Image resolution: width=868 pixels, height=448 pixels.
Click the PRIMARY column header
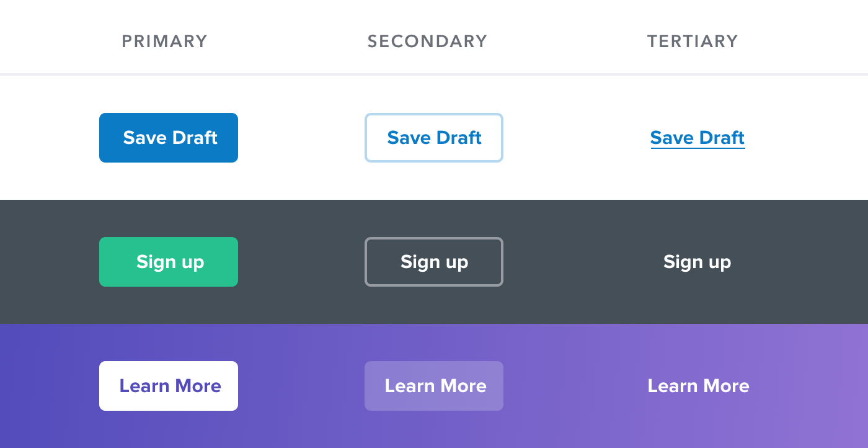164,42
